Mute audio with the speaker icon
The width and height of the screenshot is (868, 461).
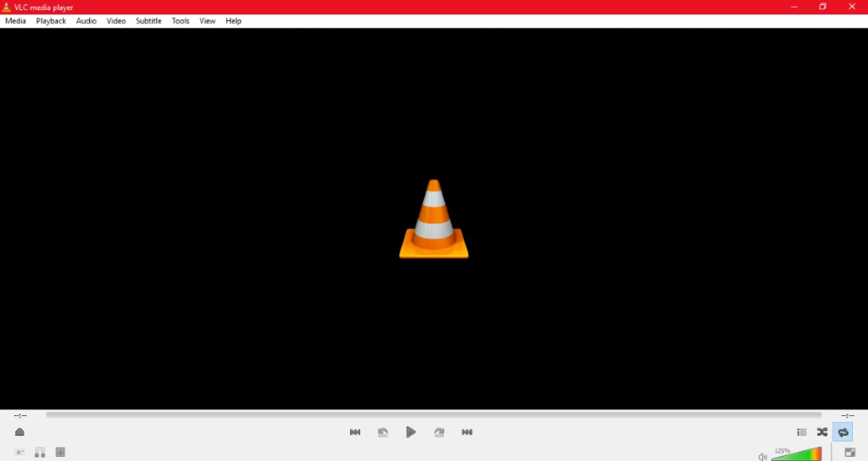point(762,457)
